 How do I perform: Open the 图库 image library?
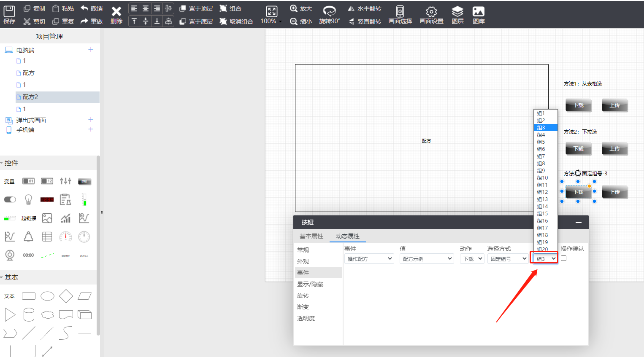479,14
